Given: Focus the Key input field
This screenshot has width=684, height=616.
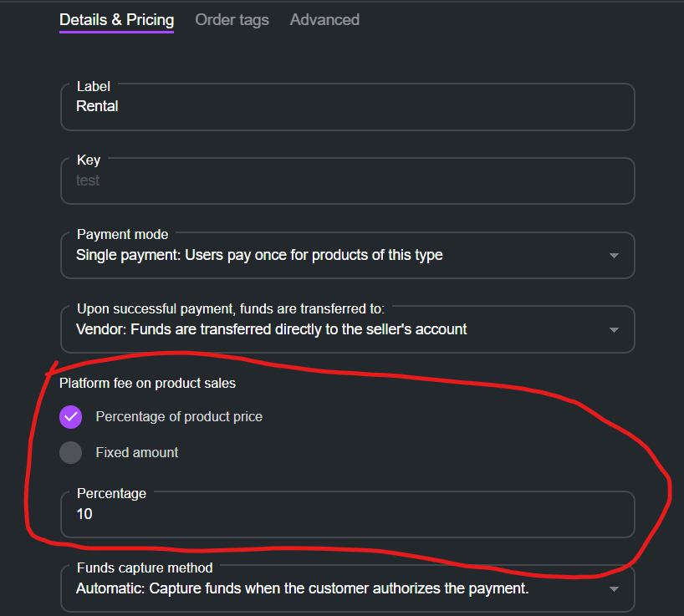Looking at the screenshot, I should 347,180.
